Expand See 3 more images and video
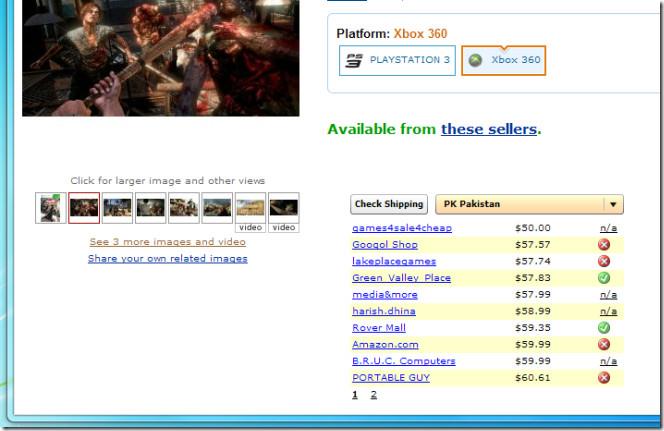Image resolution: width=664 pixels, height=431 pixels. click(x=167, y=242)
